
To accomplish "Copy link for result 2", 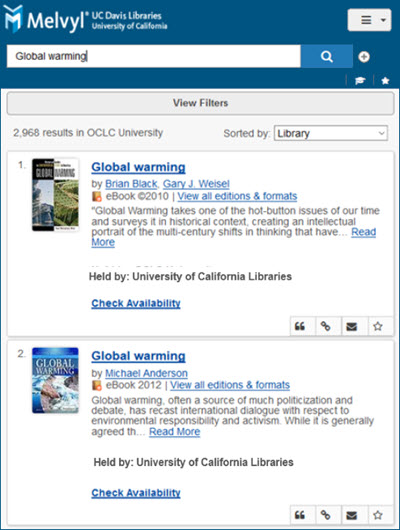I will coord(325,515).
